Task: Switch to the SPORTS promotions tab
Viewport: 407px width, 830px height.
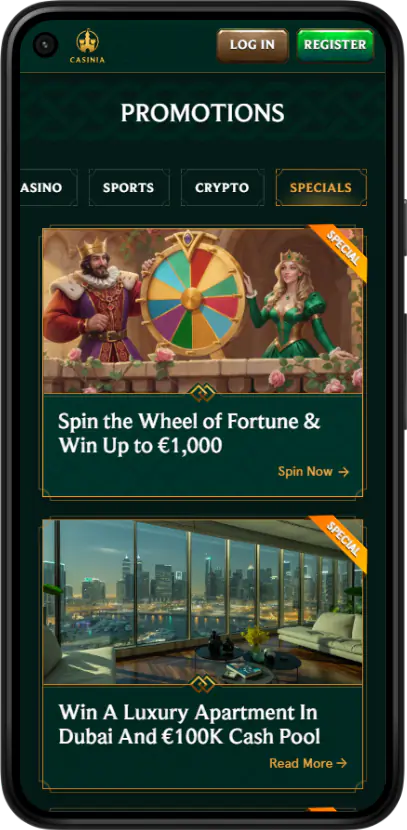Action: [x=129, y=187]
